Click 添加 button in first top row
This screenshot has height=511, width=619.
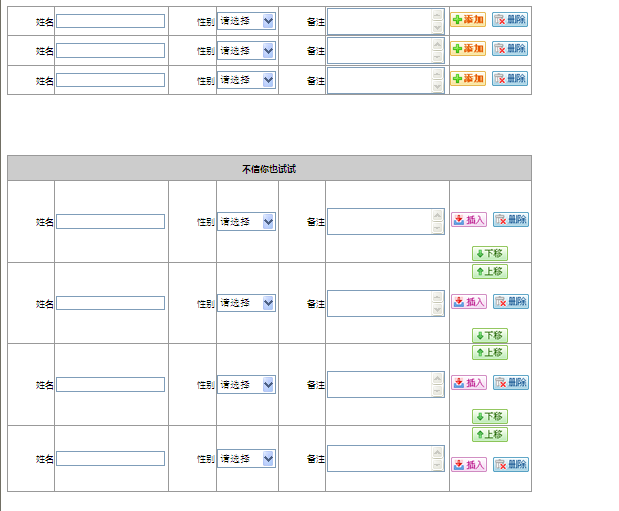coord(468,20)
